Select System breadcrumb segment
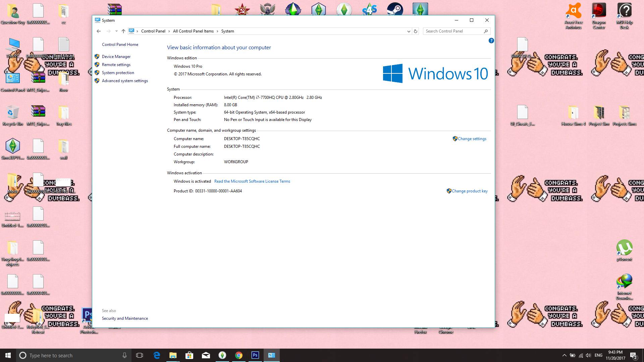Viewport: 644px width, 362px height. [227, 31]
